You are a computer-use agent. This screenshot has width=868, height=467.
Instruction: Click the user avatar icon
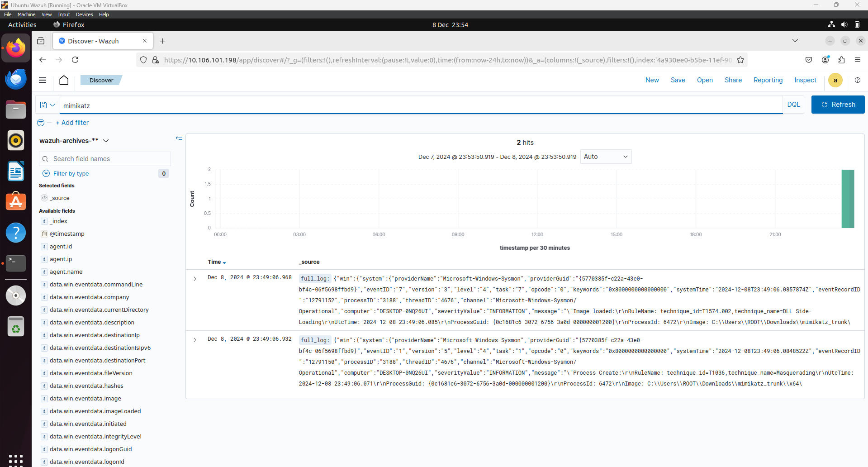[835, 80]
